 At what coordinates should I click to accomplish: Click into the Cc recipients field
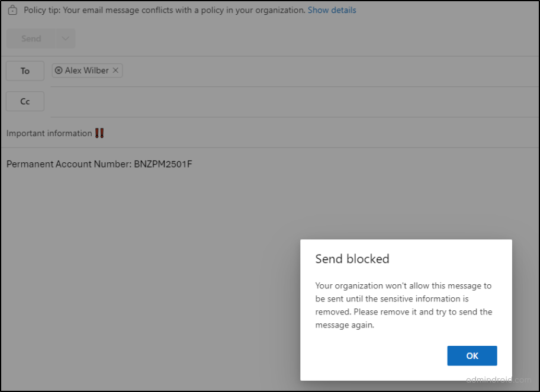(x=290, y=102)
